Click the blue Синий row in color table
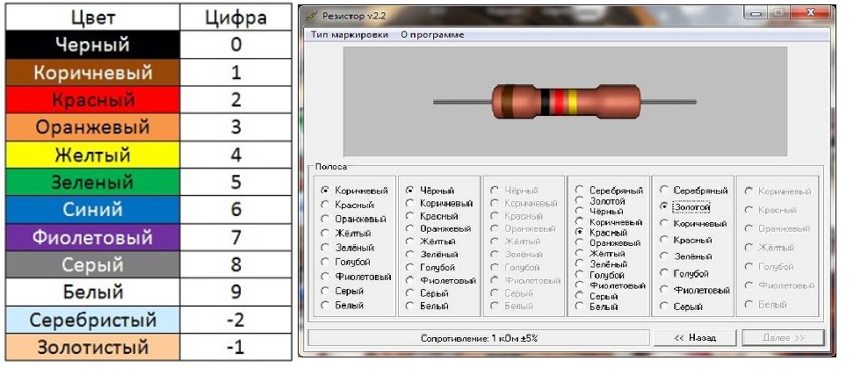 point(92,210)
